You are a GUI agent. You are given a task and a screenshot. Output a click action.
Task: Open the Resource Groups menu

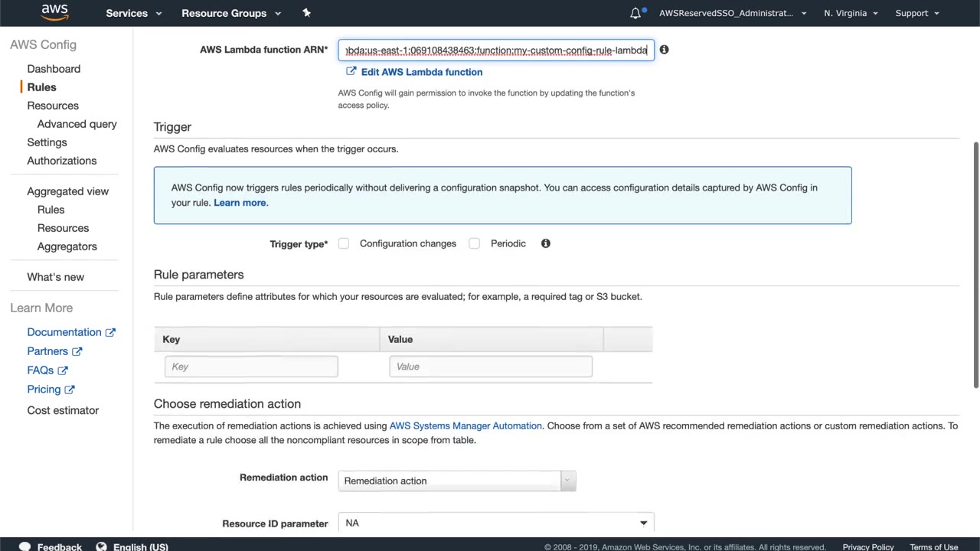click(x=230, y=13)
